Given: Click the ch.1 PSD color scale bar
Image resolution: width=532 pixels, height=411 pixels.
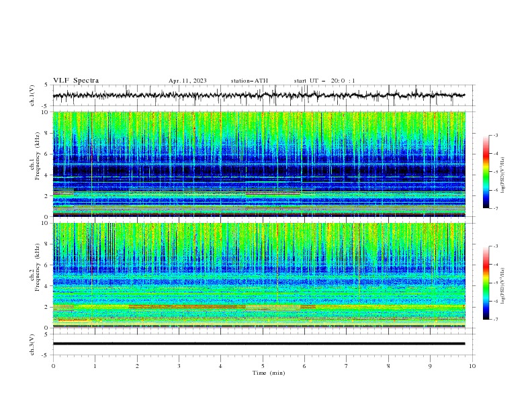Looking at the screenshot, I should point(486,172).
